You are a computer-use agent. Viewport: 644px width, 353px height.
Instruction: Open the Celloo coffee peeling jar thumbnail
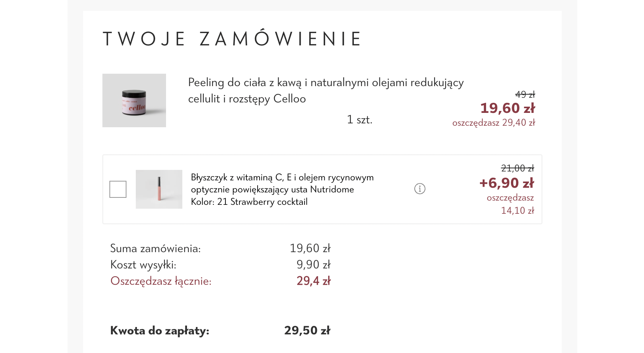[x=134, y=100]
